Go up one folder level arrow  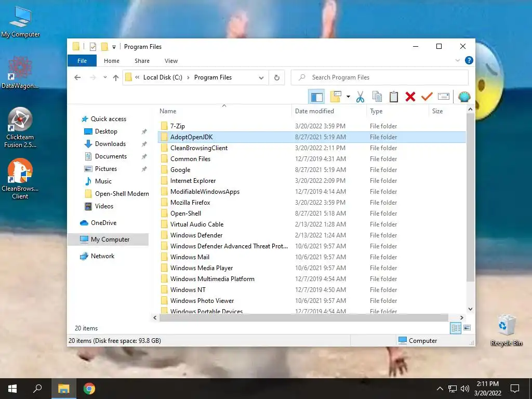click(x=116, y=78)
